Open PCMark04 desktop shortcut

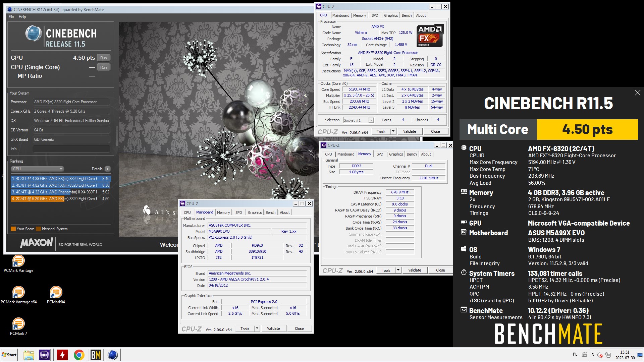(x=56, y=295)
